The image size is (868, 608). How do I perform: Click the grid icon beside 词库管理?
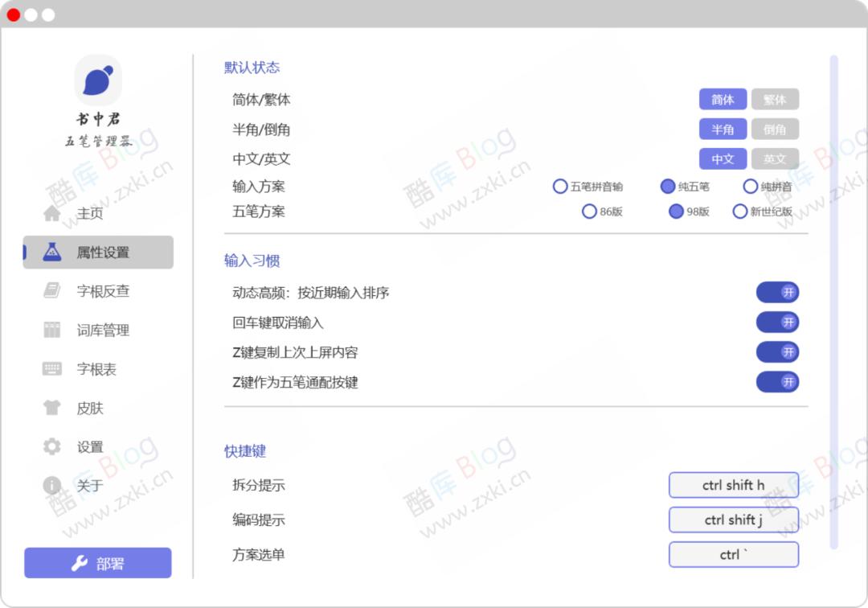(x=51, y=330)
